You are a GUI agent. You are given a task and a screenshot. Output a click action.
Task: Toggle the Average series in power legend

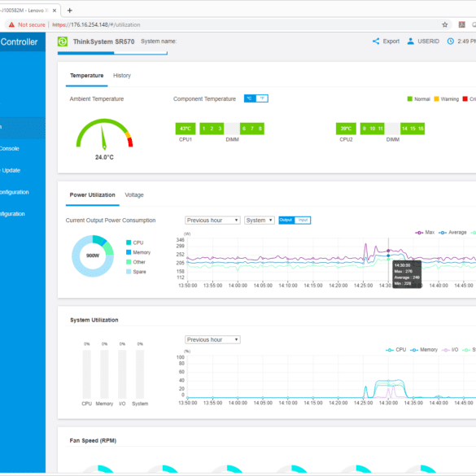point(452,233)
